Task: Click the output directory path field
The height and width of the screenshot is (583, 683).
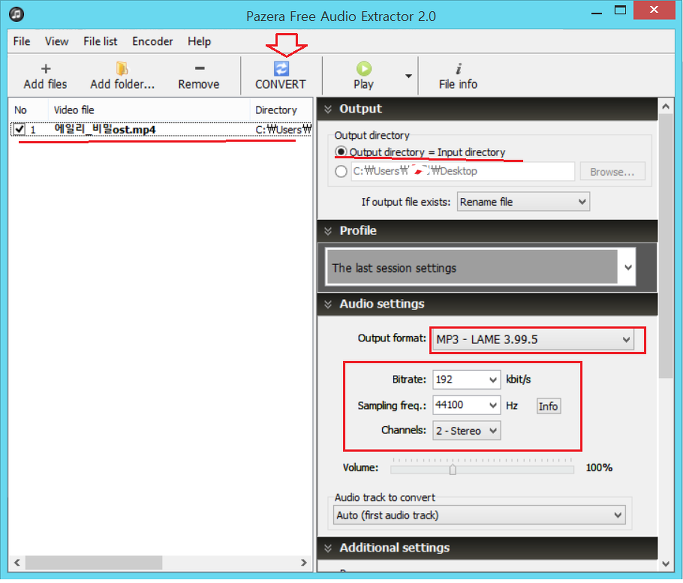Action: coord(463,171)
